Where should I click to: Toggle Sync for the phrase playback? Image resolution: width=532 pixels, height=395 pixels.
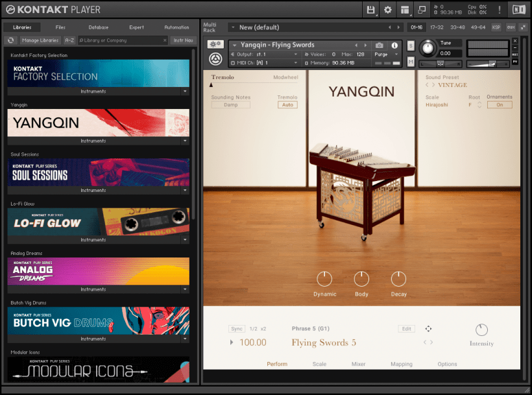237,329
